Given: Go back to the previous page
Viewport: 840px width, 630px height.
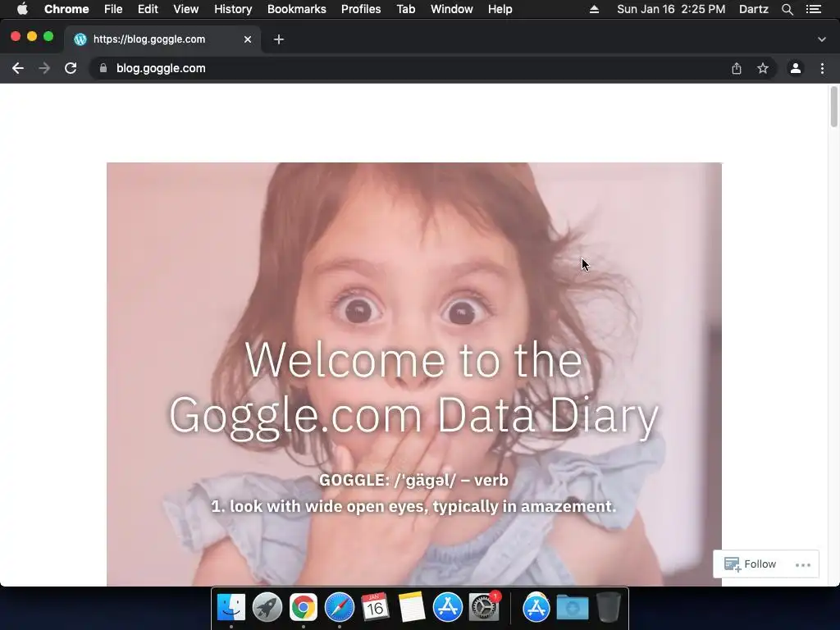Looking at the screenshot, I should point(18,68).
